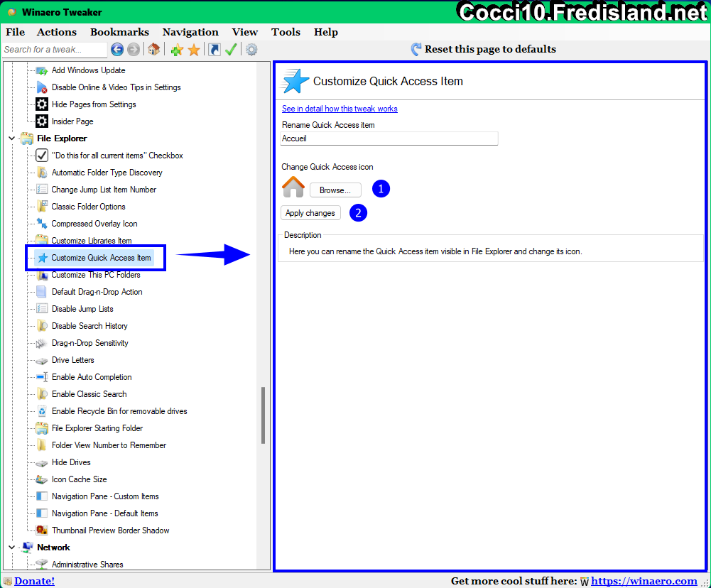Click the export shortcut arrow toolbar icon
The image size is (711, 588).
point(215,50)
